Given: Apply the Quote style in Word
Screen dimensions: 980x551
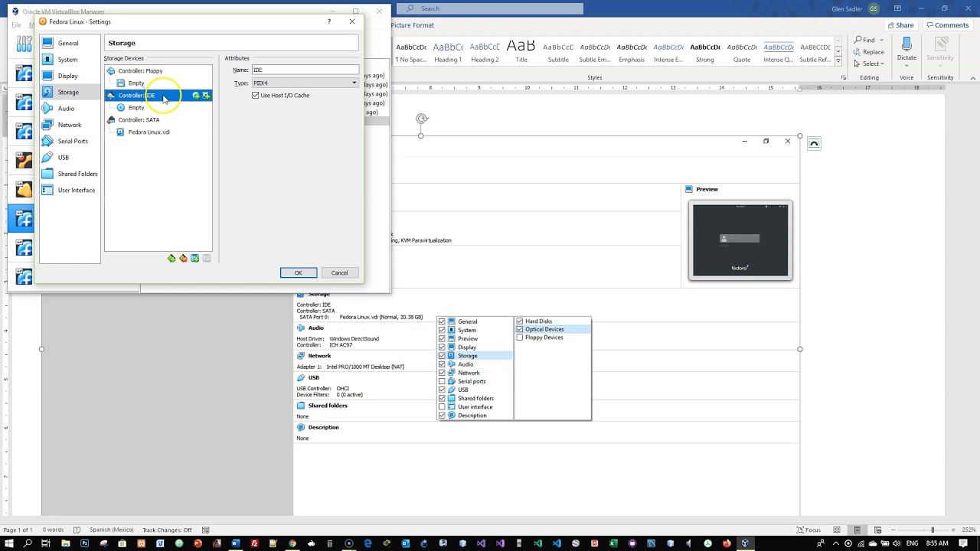Looking at the screenshot, I should (x=742, y=51).
